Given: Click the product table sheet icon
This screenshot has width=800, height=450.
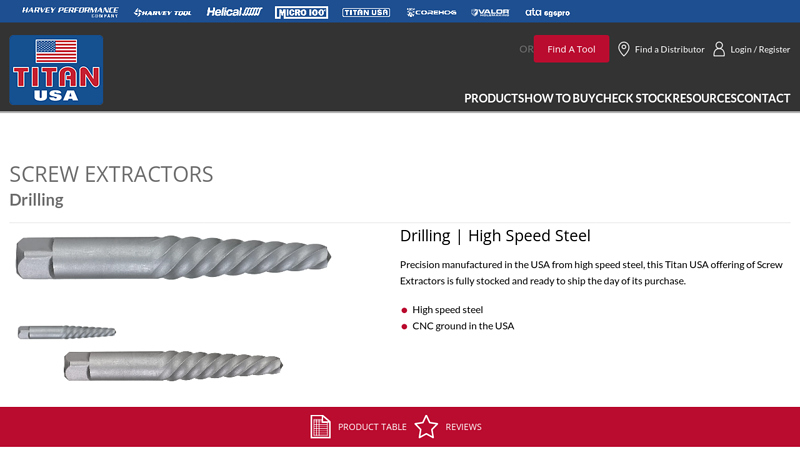Looking at the screenshot, I should tap(320, 427).
